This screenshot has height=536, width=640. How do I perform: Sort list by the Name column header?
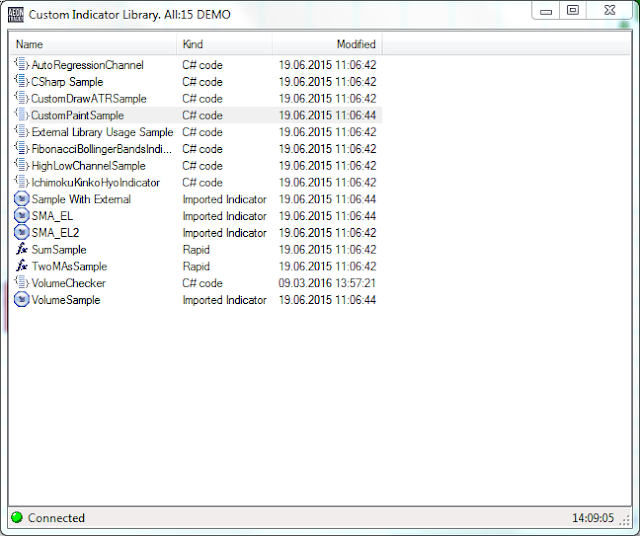(x=93, y=44)
